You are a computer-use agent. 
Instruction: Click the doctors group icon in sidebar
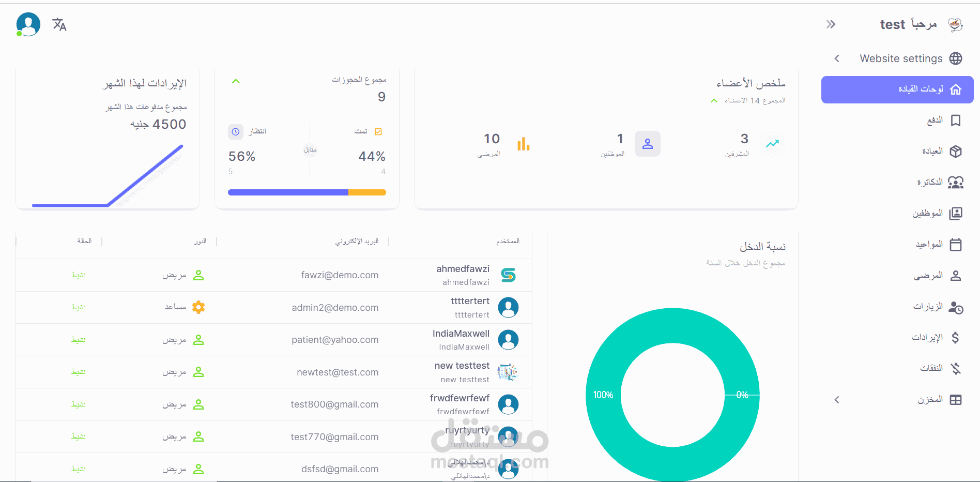[x=956, y=183]
